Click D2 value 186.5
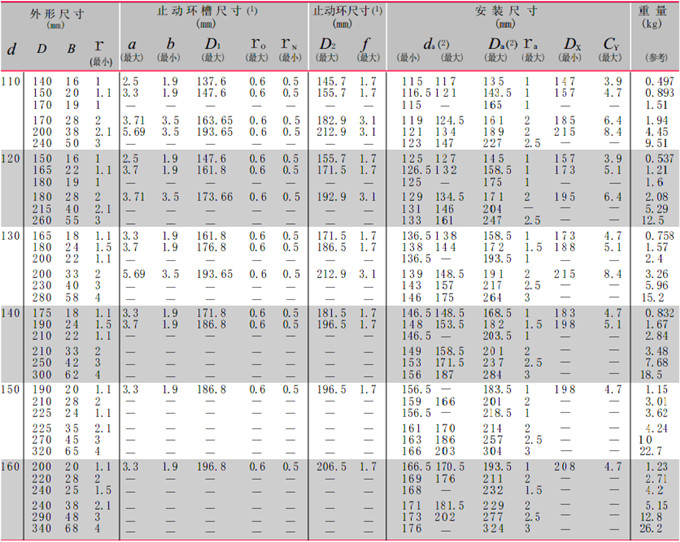 (331, 247)
